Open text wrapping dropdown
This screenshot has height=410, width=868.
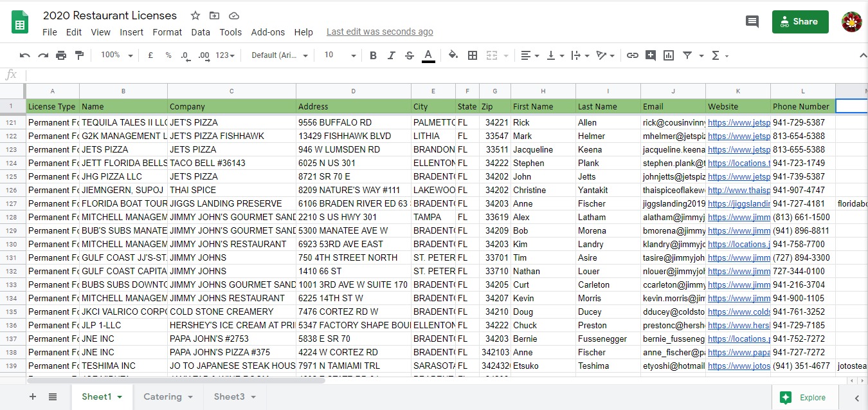(x=579, y=55)
